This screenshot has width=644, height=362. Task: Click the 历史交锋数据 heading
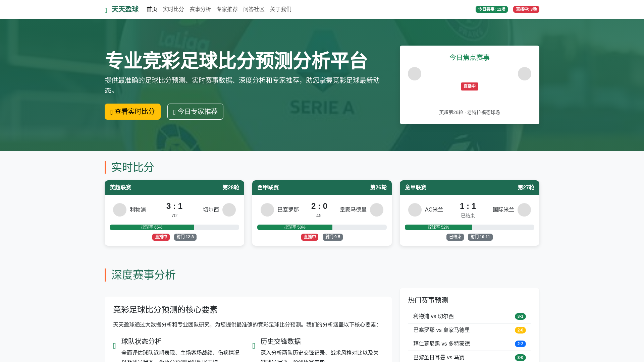[281, 342]
